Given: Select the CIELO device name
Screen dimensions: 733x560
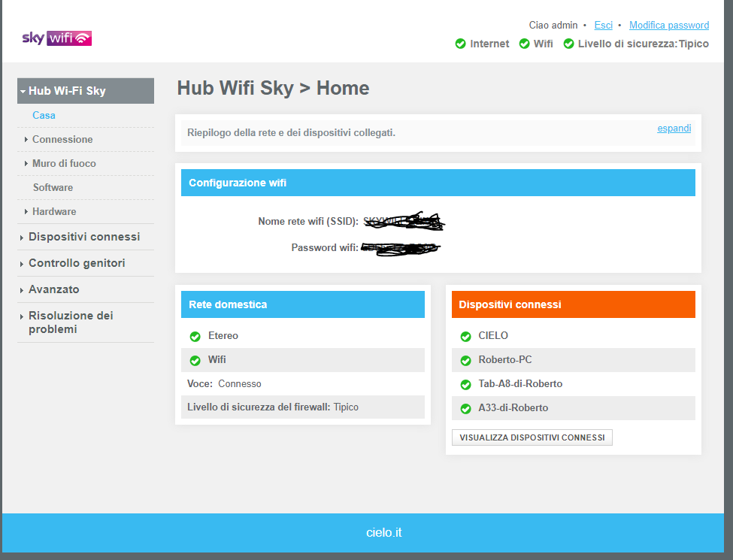Looking at the screenshot, I should point(493,336).
